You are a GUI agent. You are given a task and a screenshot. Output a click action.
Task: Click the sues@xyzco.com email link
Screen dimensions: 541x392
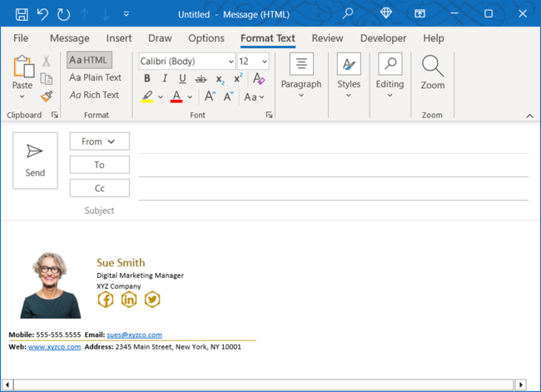[x=134, y=335]
